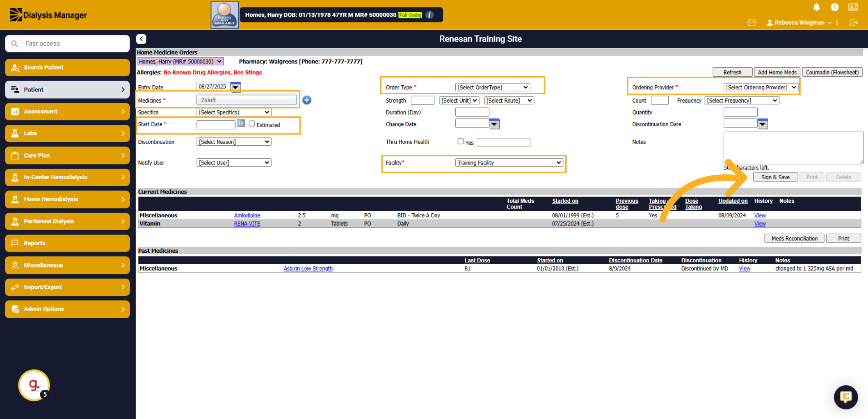Expand the Select Frequency dropdown
Image resolution: width=868 pixels, height=419 pixels.
(742, 101)
